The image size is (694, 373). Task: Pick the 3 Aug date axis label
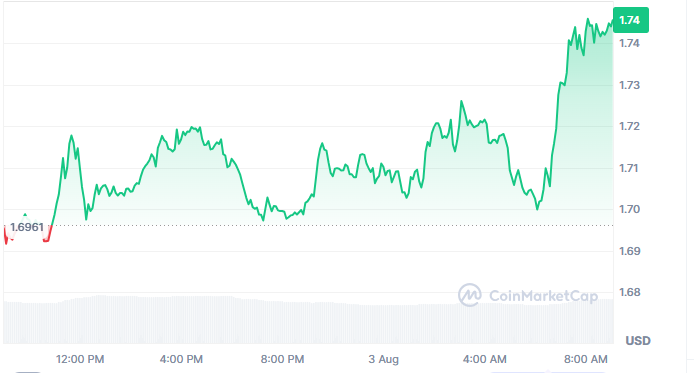[x=384, y=359]
